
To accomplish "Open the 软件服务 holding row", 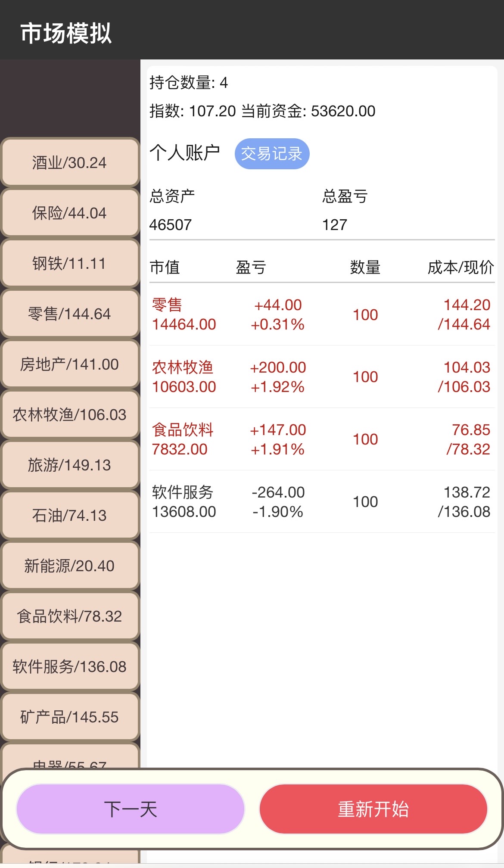I will [321, 502].
